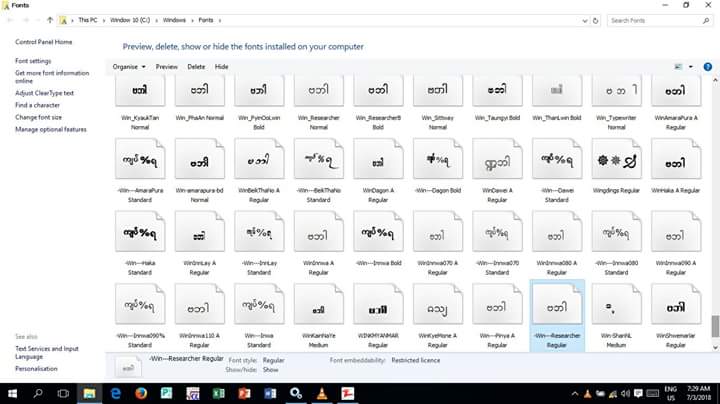
Task: Open Control Panel Home link
Action: tap(44, 42)
